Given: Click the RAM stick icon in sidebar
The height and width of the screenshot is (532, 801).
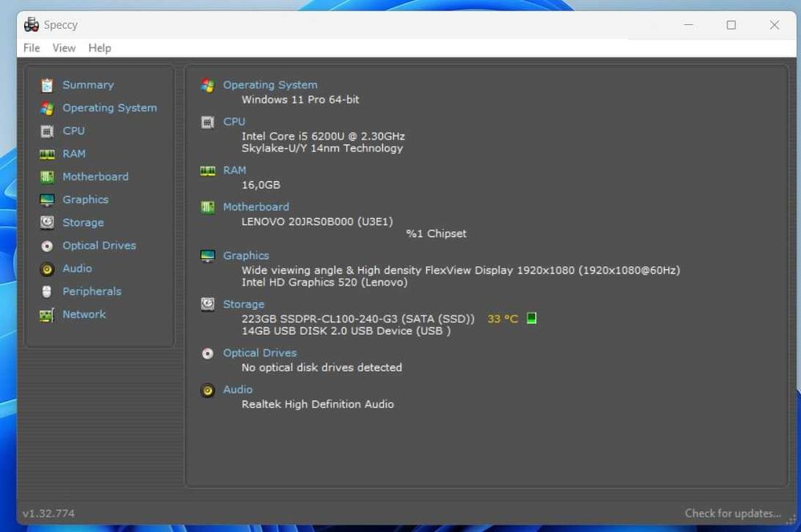Looking at the screenshot, I should pyautogui.click(x=47, y=155).
